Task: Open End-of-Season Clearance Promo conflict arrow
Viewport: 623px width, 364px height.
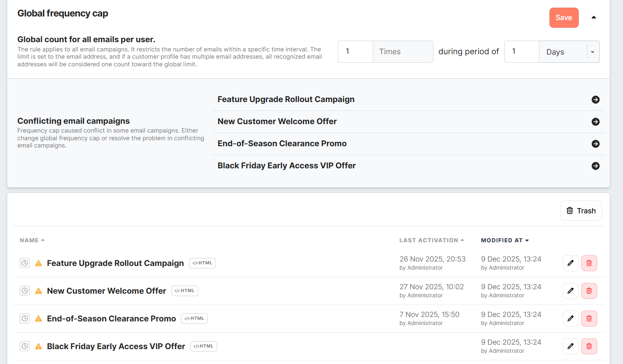Action: coord(595,144)
